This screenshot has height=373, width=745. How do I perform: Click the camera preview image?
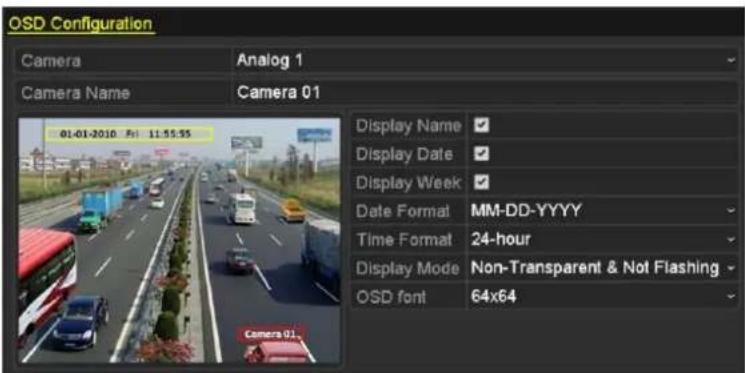click(179, 240)
